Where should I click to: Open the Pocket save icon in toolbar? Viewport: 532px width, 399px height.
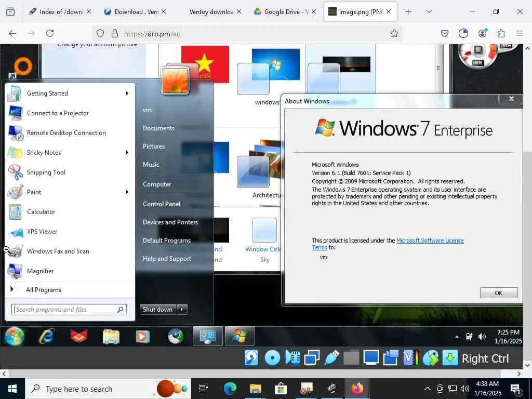(x=445, y=33)
